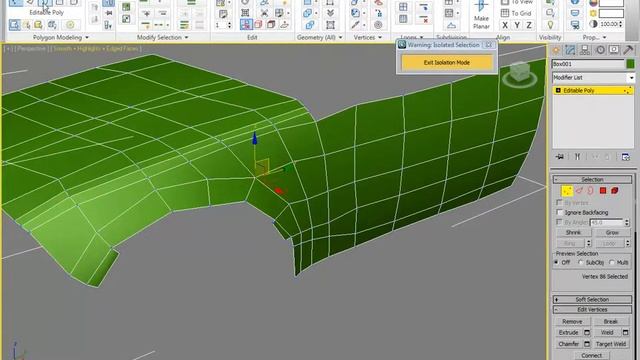Expand Vertices panel dropdown
The width and height of the screenshot is (640, 360).
click(x=380, y=38)
